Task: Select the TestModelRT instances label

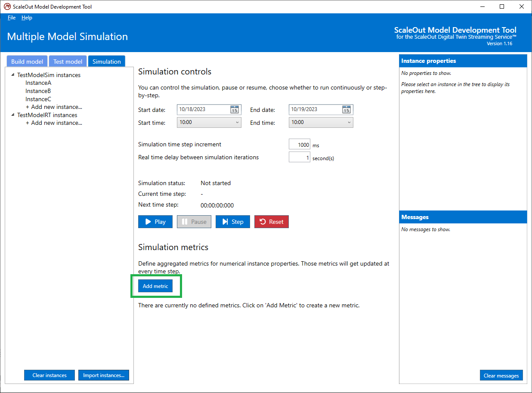Action: pos(47,115)
